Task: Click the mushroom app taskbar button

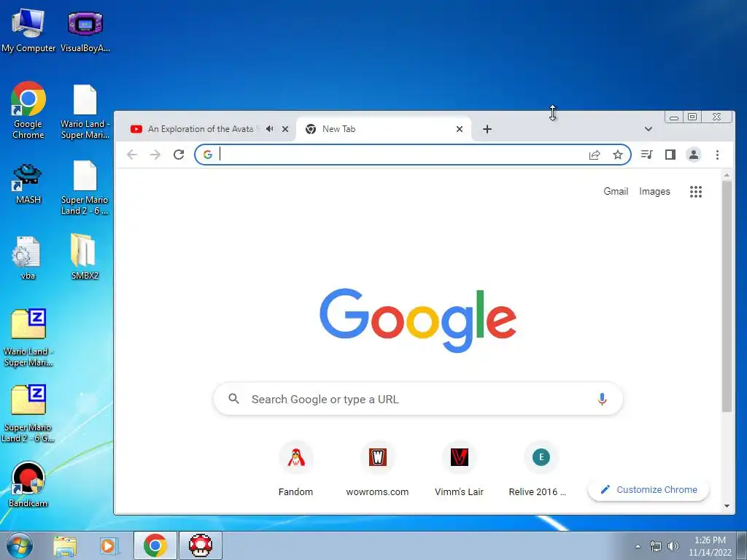Action: 201,545
